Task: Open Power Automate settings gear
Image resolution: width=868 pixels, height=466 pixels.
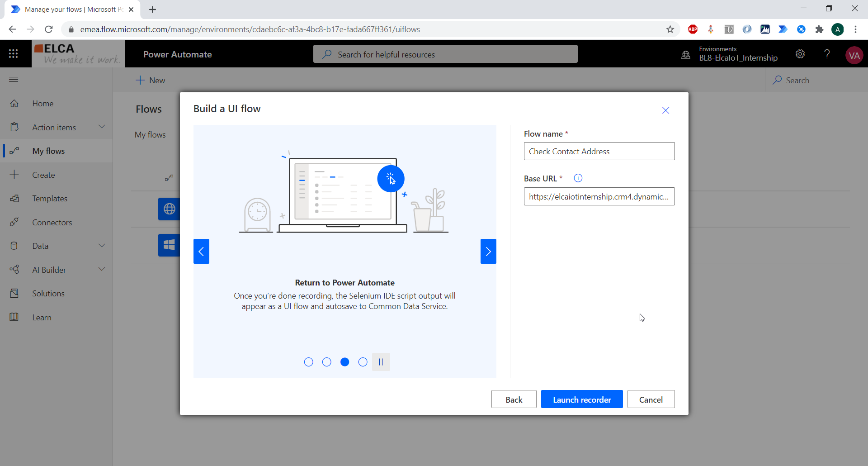Action: (x=800, y=54)
